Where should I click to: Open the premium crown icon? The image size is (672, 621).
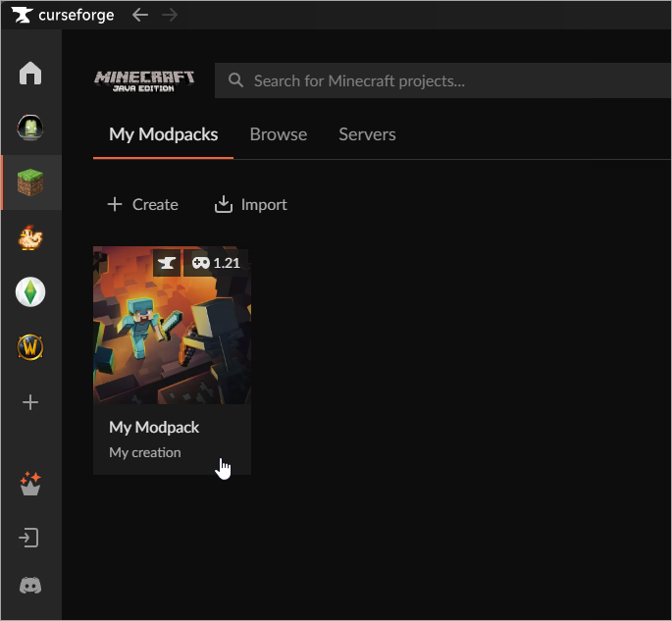click(x=30, y=484)
